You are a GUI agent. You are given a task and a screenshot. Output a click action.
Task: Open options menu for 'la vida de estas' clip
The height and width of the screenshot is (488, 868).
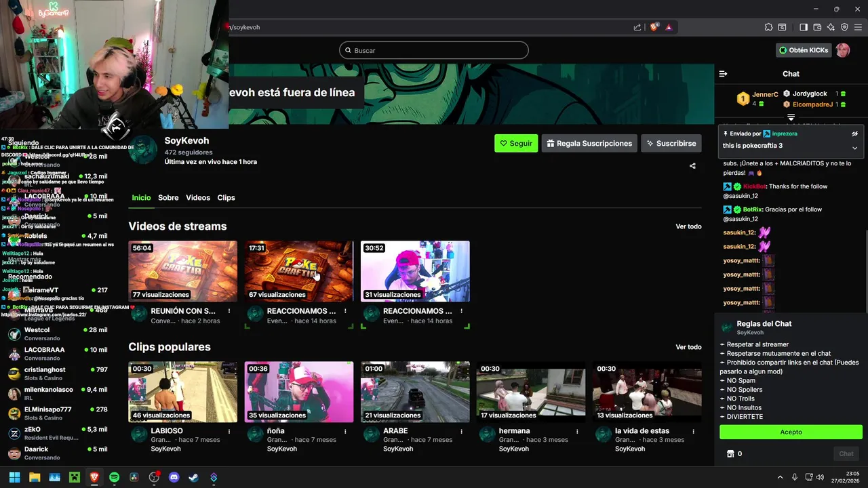coord(693,431)
